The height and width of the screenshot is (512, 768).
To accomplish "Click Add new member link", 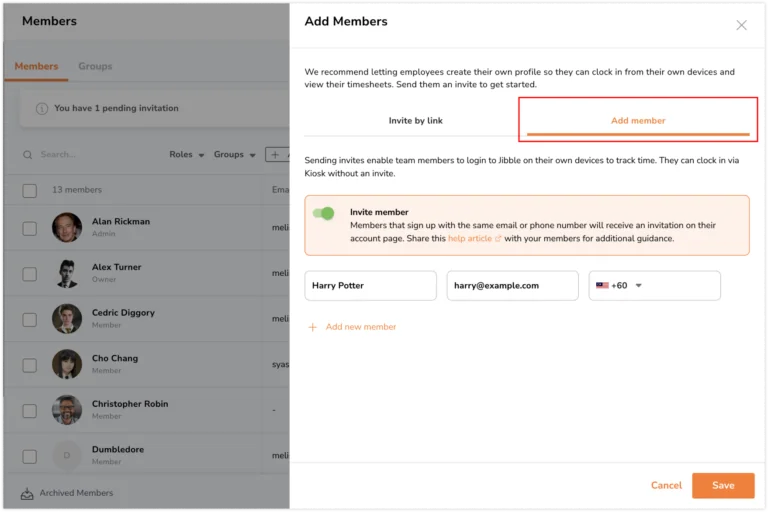I will (x=360, y=327).
